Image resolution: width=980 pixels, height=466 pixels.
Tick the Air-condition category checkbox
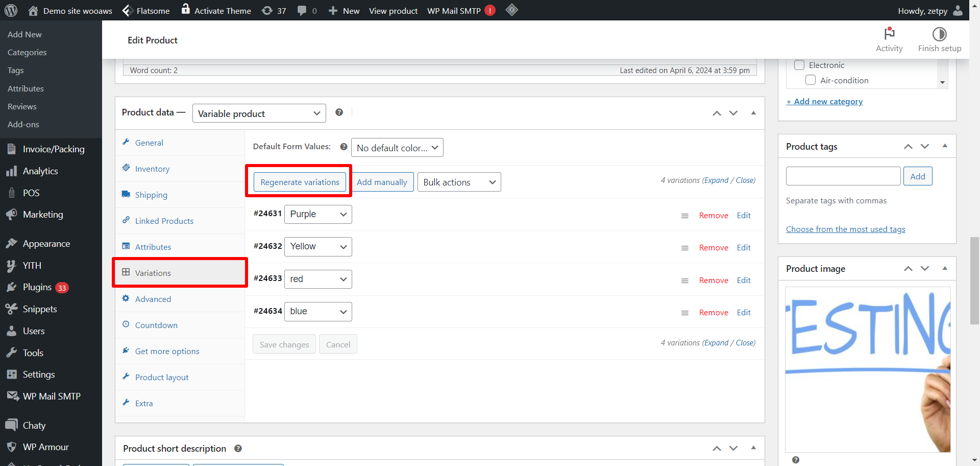coord(811,80)
